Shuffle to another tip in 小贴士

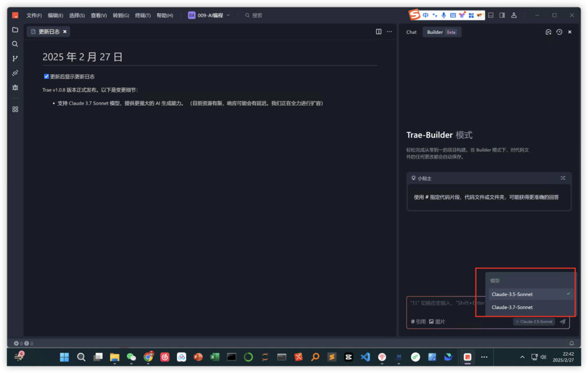(563, 178)
